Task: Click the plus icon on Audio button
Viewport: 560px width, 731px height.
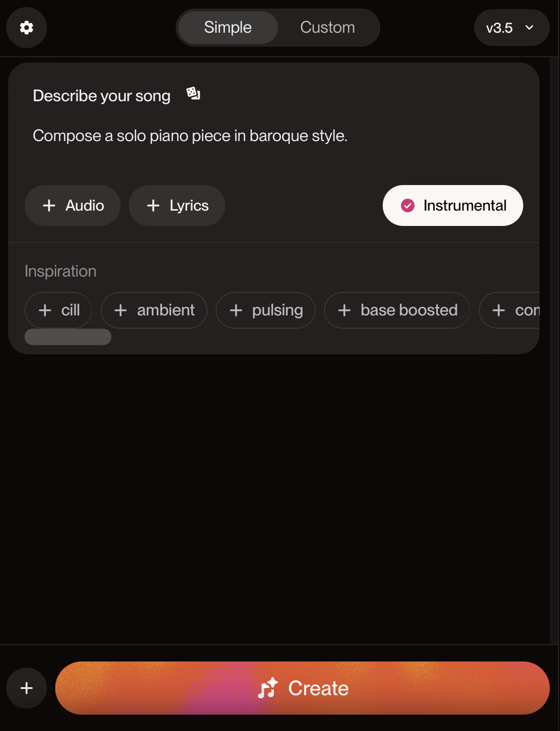Action: [49, 205]
